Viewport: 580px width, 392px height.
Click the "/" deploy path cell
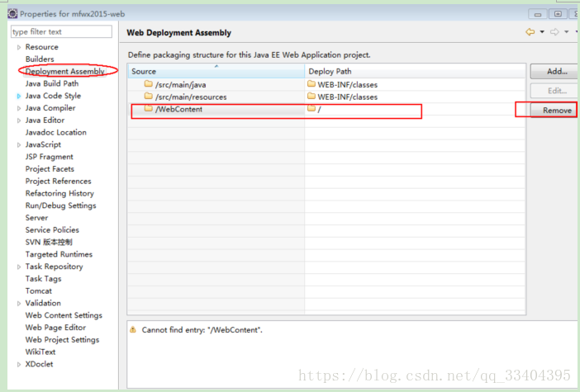(x=415, y=109)
